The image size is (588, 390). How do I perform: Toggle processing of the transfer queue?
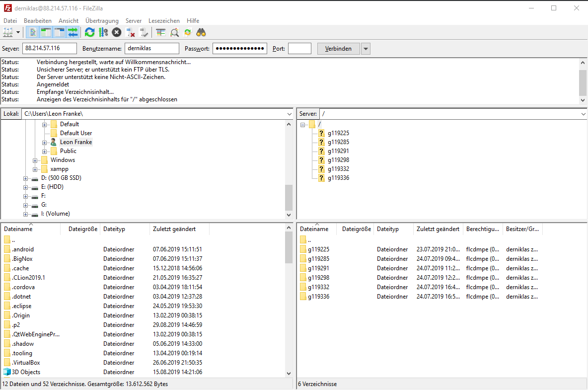coord(103,33)
